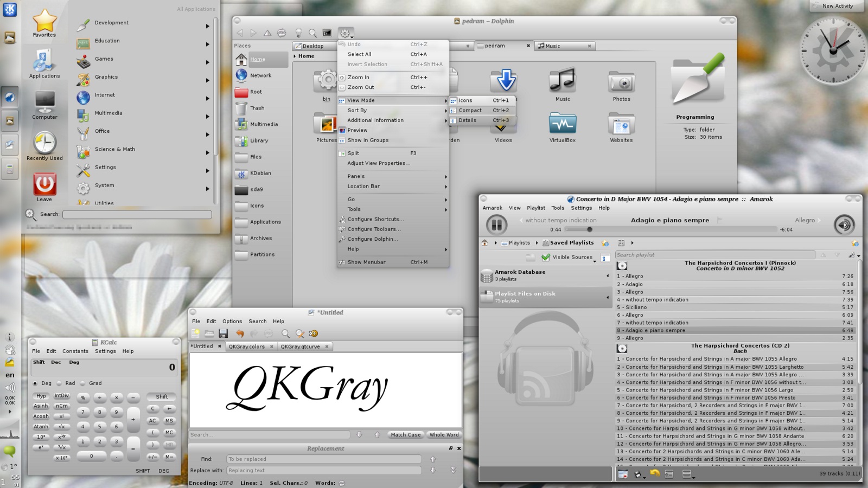Viewport: 868px width, 488px height.
Task: Click Dolphin back arrow
Action: click(240, 33)
